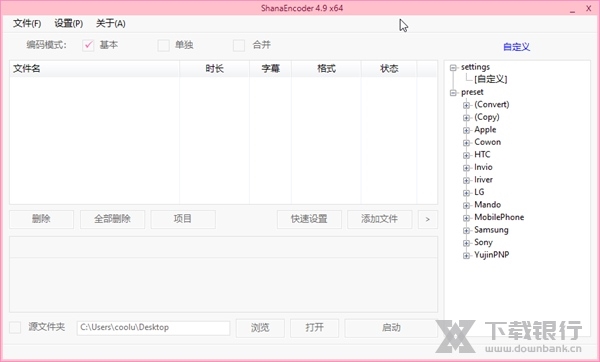Select the (Convert) preset label

[492, 104]
